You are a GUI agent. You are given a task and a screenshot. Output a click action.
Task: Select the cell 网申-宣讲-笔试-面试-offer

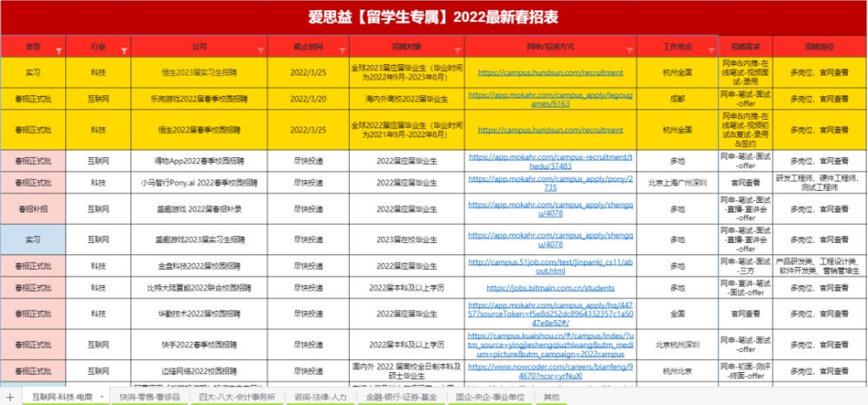click(746, 288)
